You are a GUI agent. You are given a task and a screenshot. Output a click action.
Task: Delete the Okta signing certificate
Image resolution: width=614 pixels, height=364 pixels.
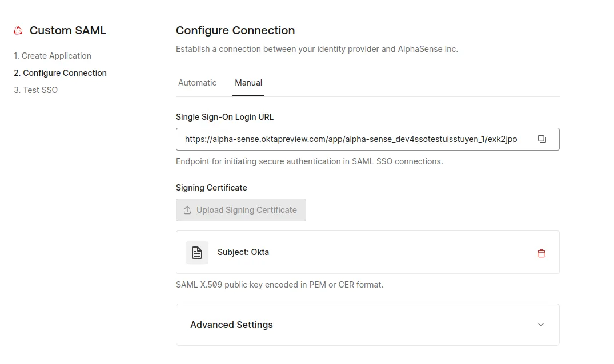(541, 253)
